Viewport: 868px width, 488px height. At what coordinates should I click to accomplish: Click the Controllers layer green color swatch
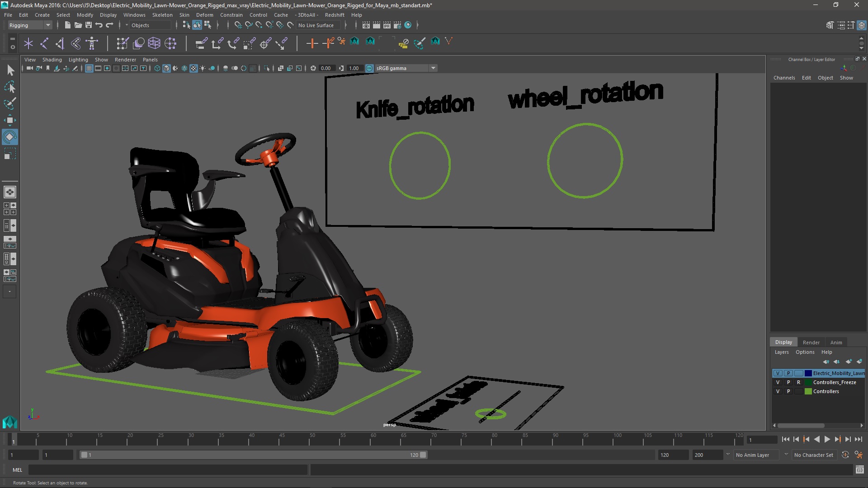808,391
